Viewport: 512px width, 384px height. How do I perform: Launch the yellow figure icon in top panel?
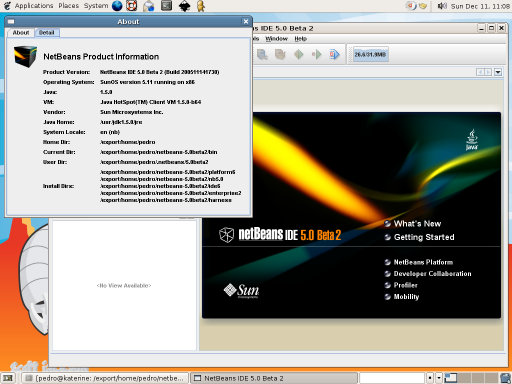200,6
